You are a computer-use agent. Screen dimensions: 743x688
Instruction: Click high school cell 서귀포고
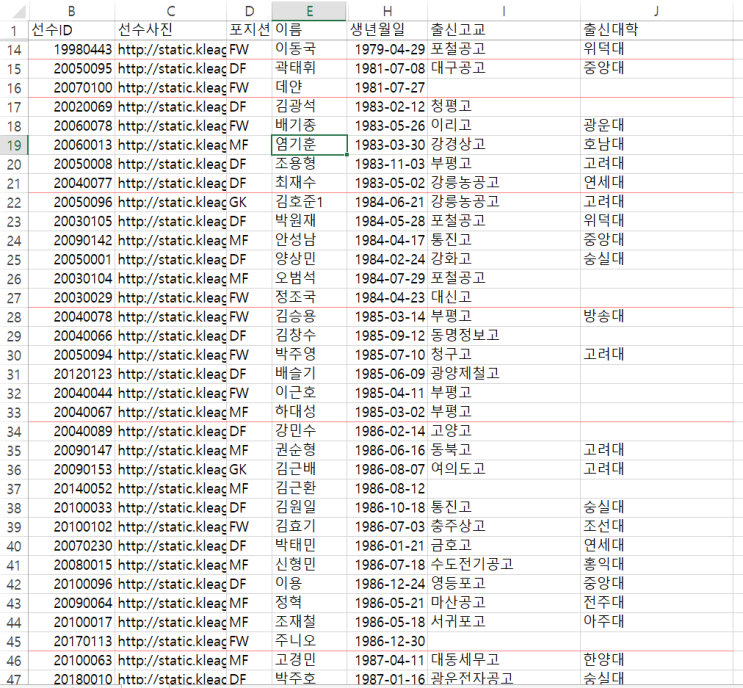click(504, 622)
